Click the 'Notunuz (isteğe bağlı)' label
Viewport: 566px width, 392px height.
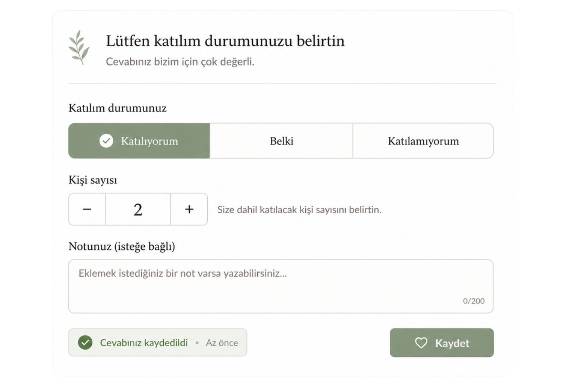(122, 246)
